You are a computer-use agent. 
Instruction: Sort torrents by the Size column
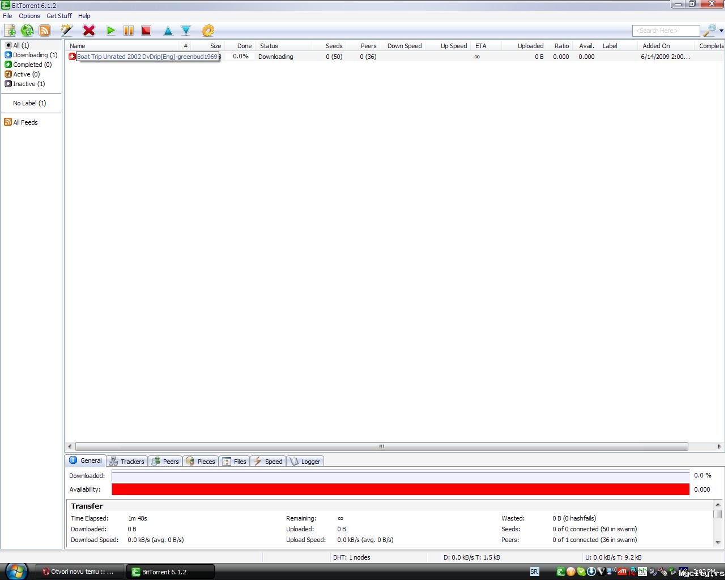[208, 46]
